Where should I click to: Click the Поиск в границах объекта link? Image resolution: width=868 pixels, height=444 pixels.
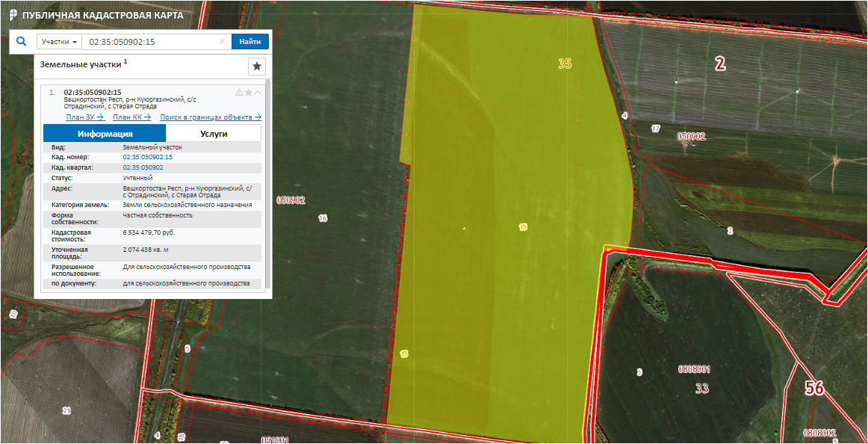pos(211,117)
